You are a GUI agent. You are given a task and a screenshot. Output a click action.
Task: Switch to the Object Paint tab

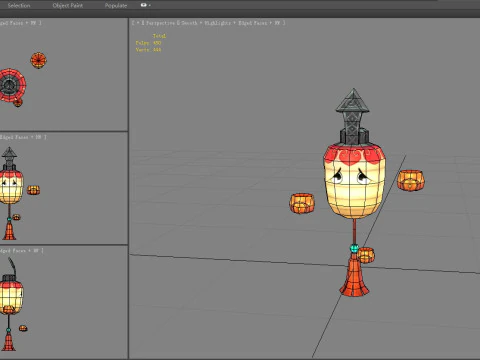(68, 5)
